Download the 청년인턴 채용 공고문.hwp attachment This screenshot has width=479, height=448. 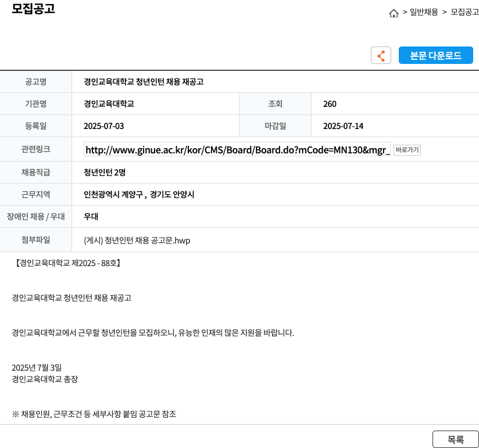[x=137, y=241]
